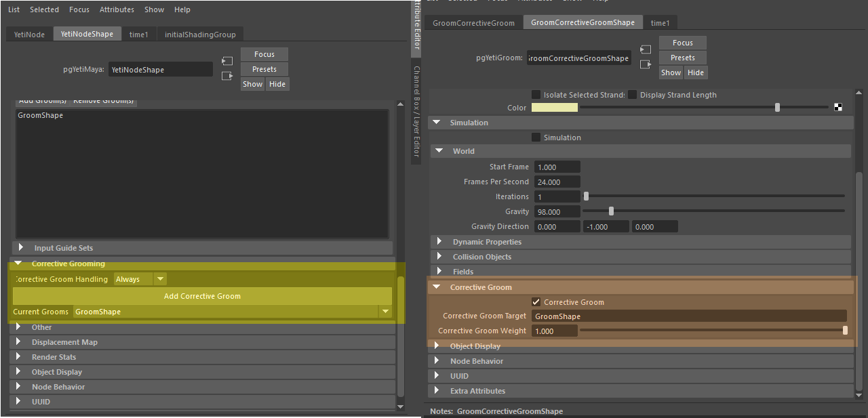Click output connection icon beside YetiNodeShape field
This screenshot has width=868, height=418.
[227, 77]
